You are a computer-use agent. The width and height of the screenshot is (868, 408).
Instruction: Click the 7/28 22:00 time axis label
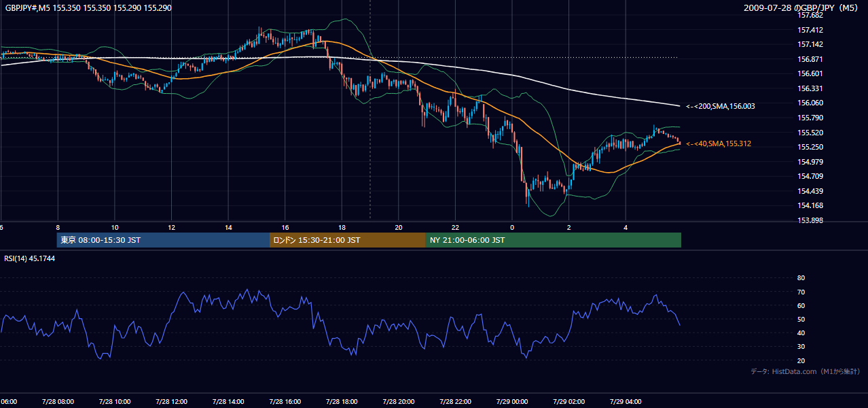[x=455, y=402]
